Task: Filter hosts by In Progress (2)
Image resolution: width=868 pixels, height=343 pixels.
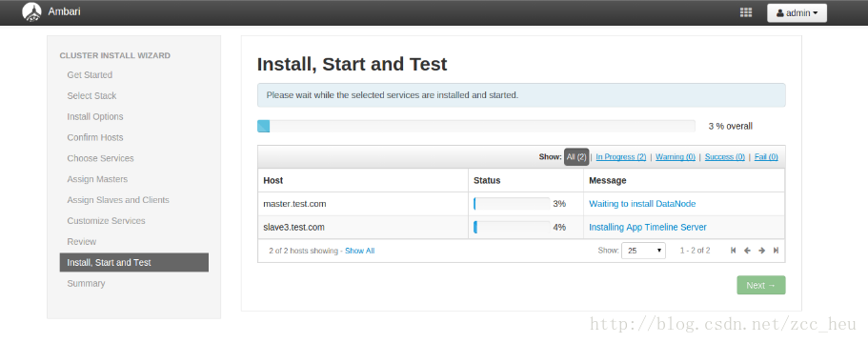Action: pos(620,157)
